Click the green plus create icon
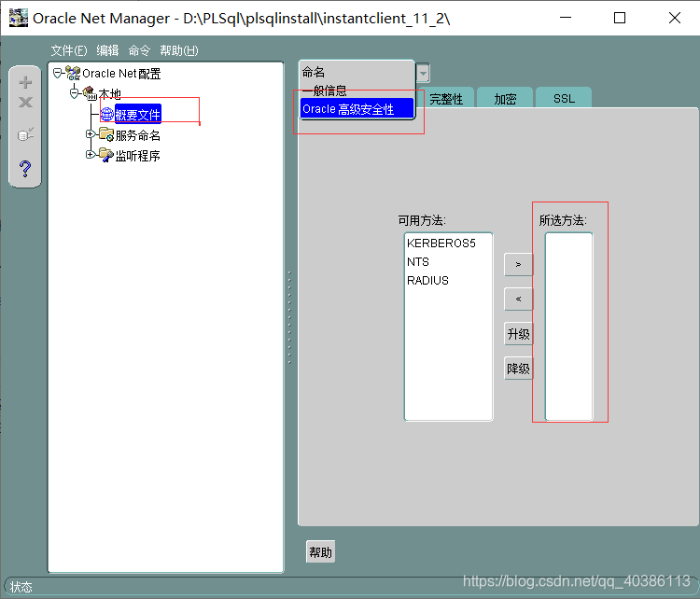Image resolution: width=700 pixels, height=599 pixels. [x=25, y=83]
